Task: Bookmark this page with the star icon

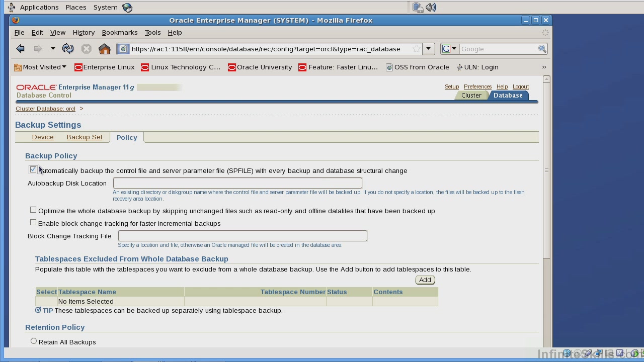Action: [417, 49]
